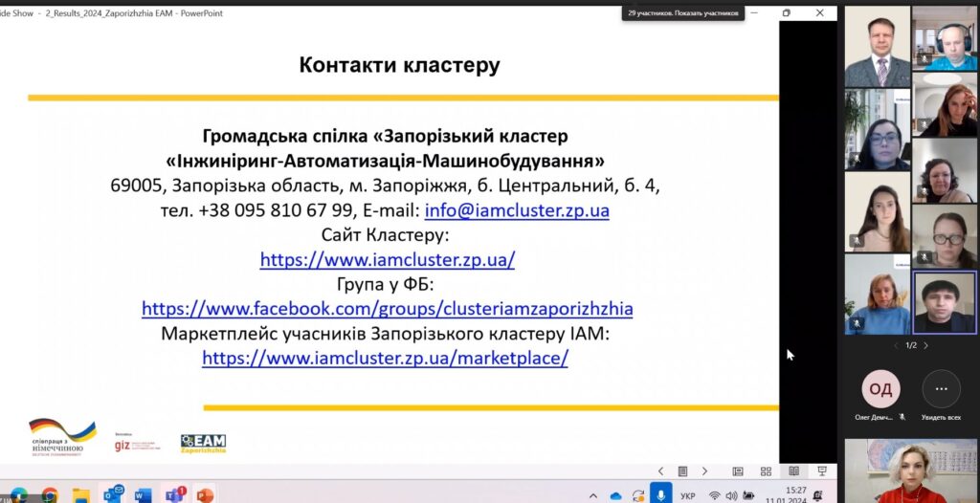Open iamcluster.zp.ua marketplace link

[385, 358]
